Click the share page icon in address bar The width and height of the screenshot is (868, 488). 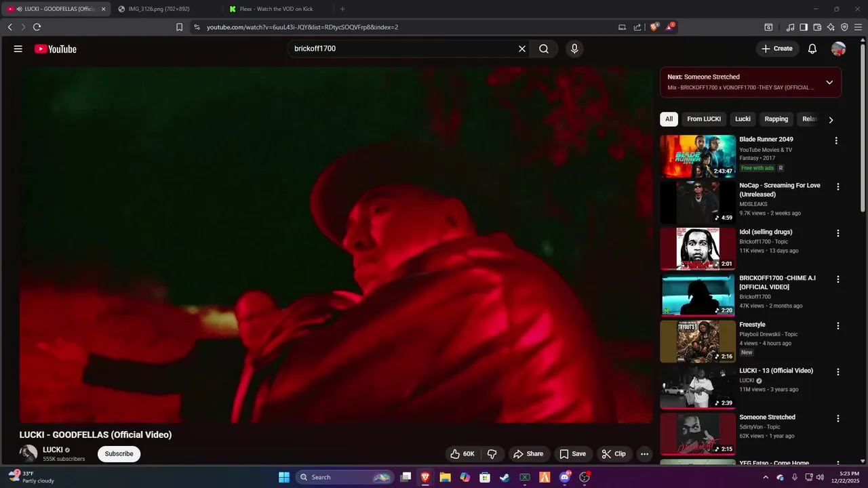[637, 27]
